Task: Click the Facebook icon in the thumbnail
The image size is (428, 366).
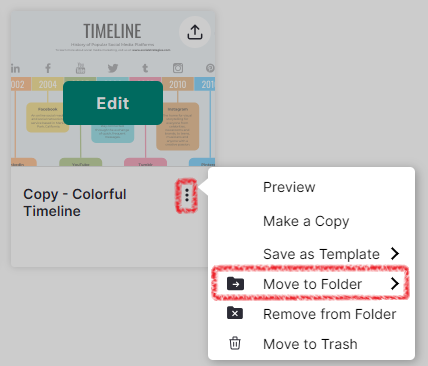Action: tap(48, 68)
